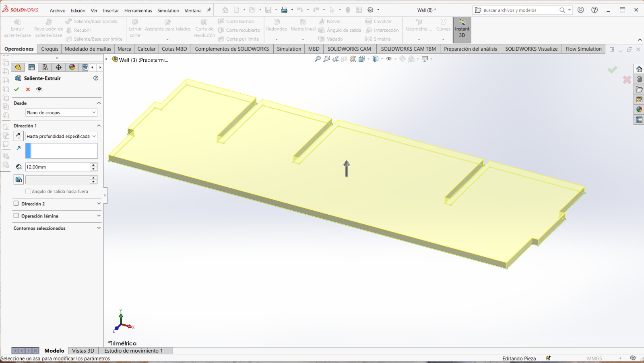Switch to Modelado de mallas tab

88,49
